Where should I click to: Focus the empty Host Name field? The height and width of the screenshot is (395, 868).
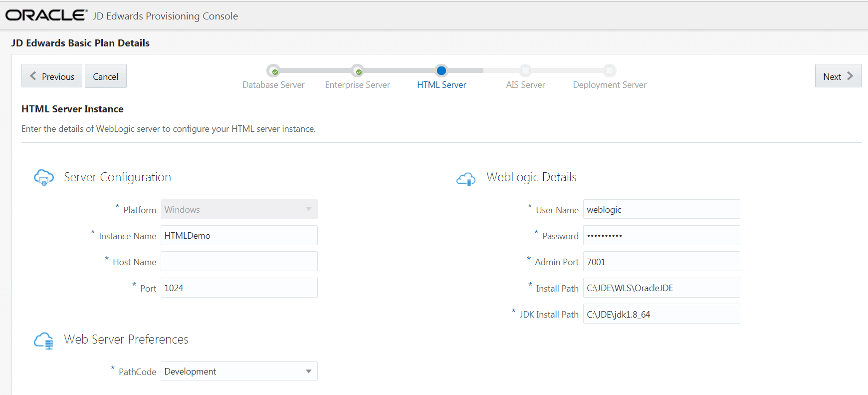click(x=239, y=261)
